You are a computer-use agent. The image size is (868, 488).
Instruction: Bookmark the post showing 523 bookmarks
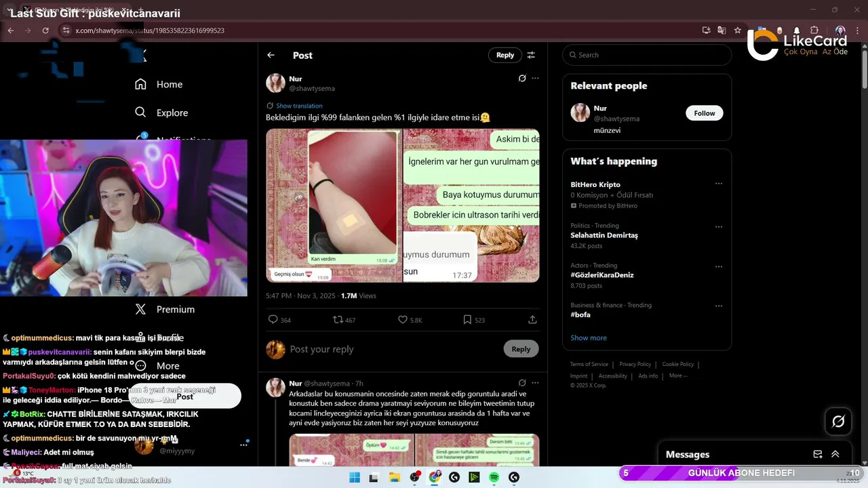[x=467, y=320]
